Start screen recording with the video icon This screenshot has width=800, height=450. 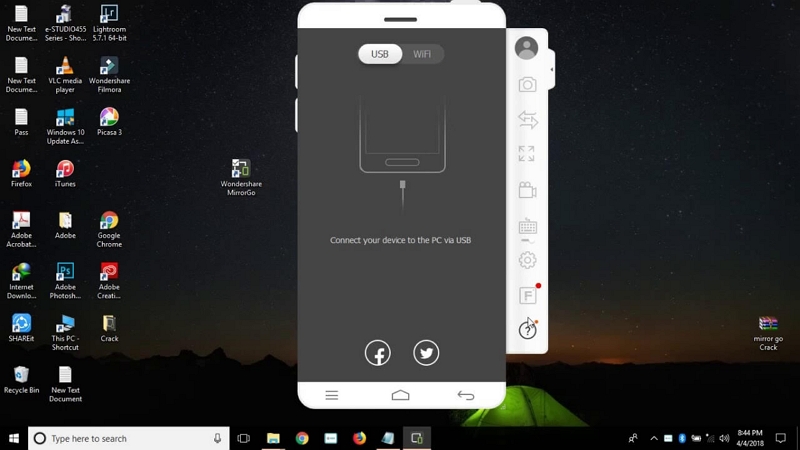(x=527, y=190)
